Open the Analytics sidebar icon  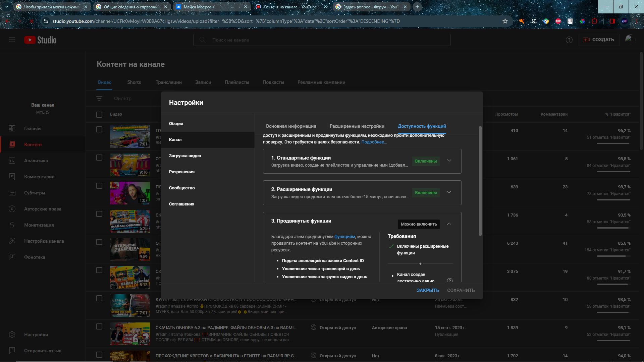12,161
